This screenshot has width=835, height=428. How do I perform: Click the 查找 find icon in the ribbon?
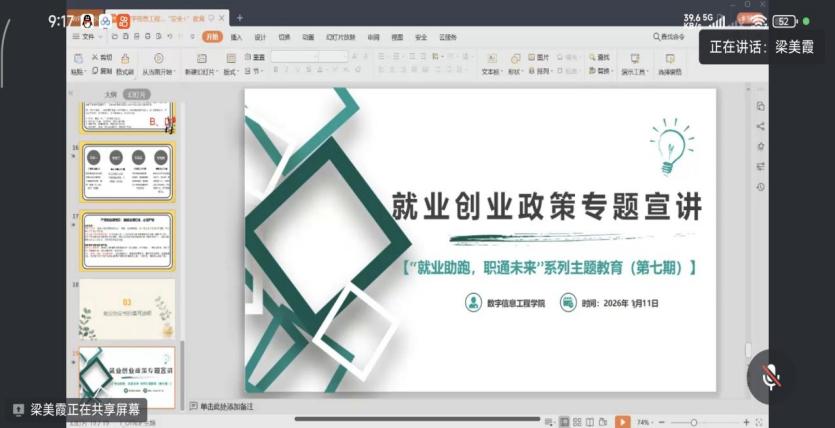point(601,57)
